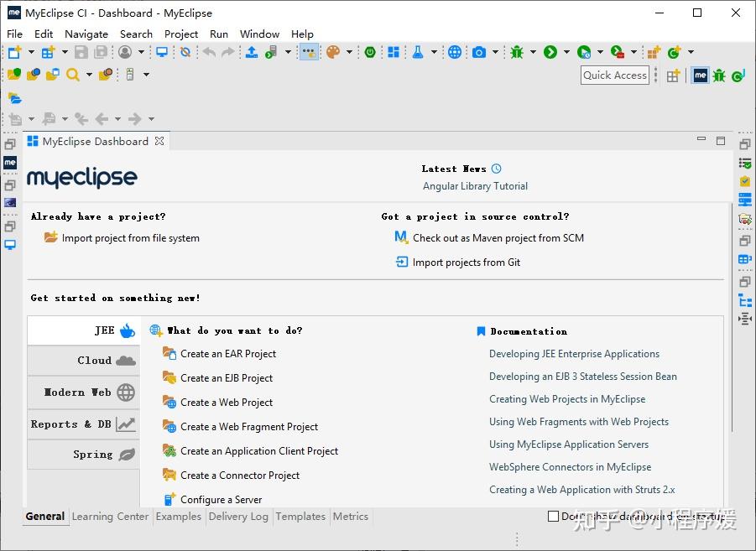
Task: Maximize the MyEclipse Dashboard view
Action: pos(721,140)
